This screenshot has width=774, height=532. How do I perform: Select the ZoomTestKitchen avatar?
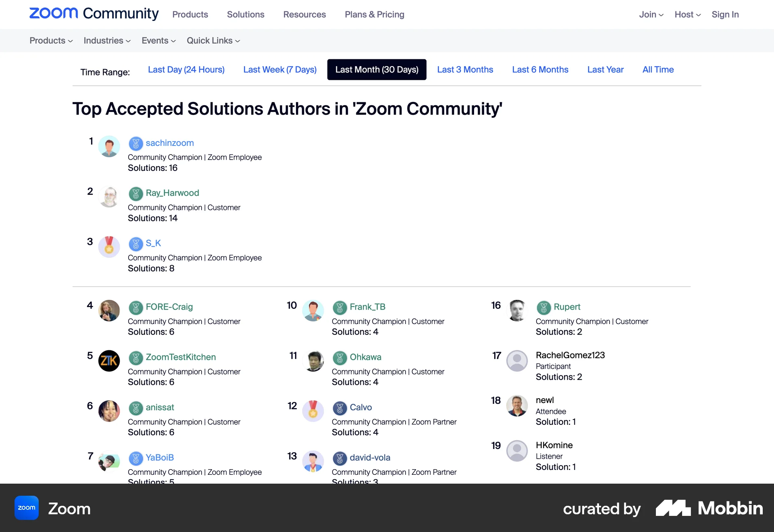pos(109,361)
